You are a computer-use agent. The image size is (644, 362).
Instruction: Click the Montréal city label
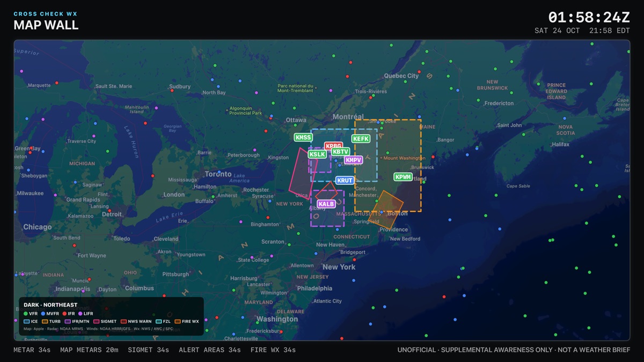point(348,116)
